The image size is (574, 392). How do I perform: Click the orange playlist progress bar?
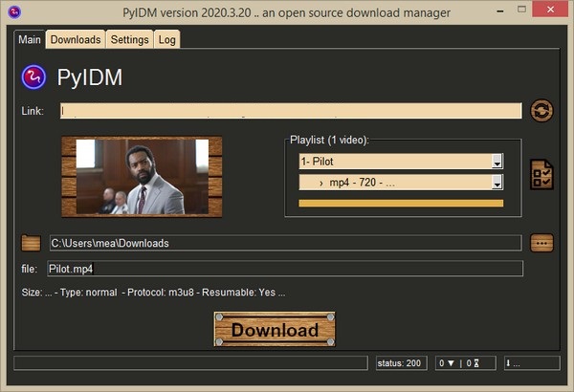[x=401, y=203]
